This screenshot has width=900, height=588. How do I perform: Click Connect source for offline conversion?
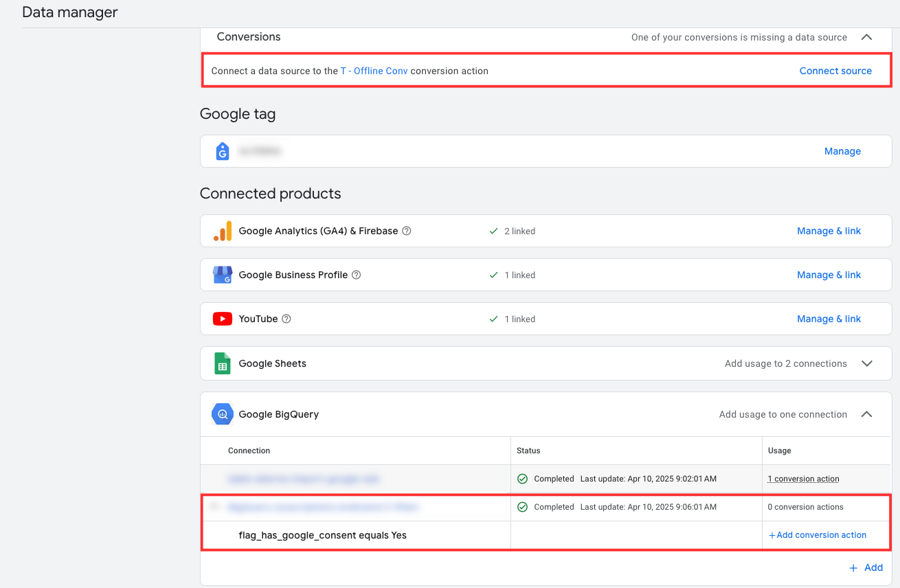click(x=835, y=71)
